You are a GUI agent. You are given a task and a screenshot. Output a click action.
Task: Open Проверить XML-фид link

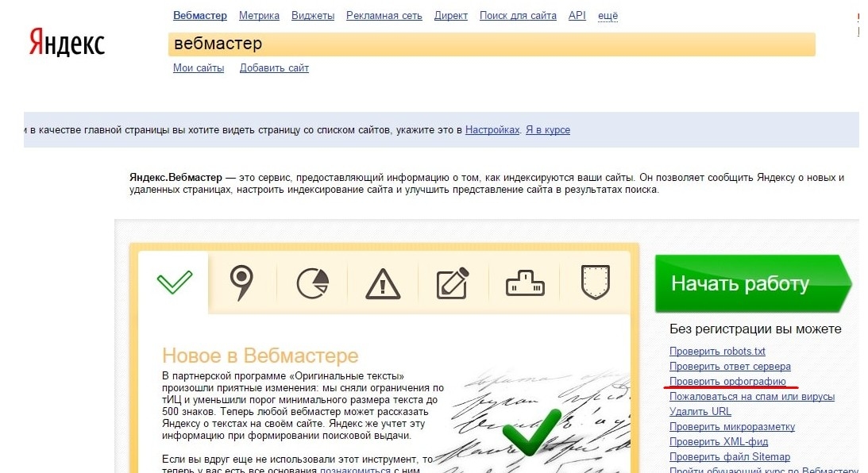click(x=719, y=441)
